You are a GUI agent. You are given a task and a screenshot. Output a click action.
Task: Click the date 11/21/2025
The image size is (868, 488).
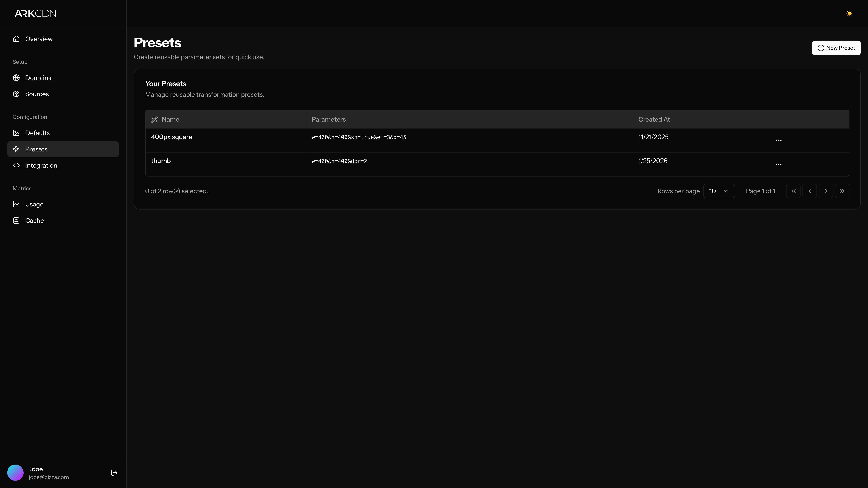653,137
